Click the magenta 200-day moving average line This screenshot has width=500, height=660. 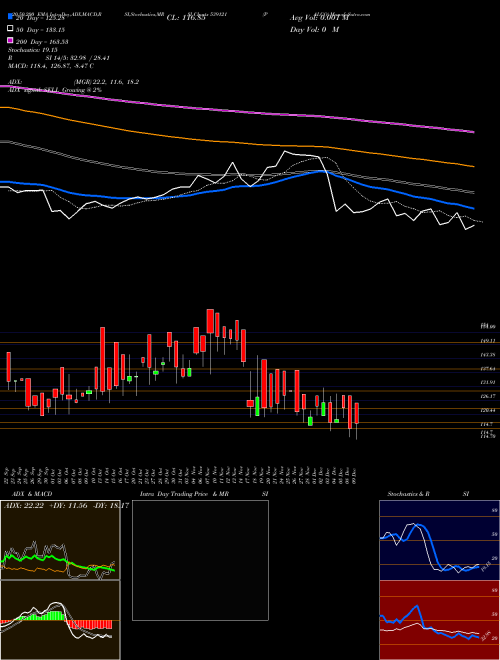point(236,111)
